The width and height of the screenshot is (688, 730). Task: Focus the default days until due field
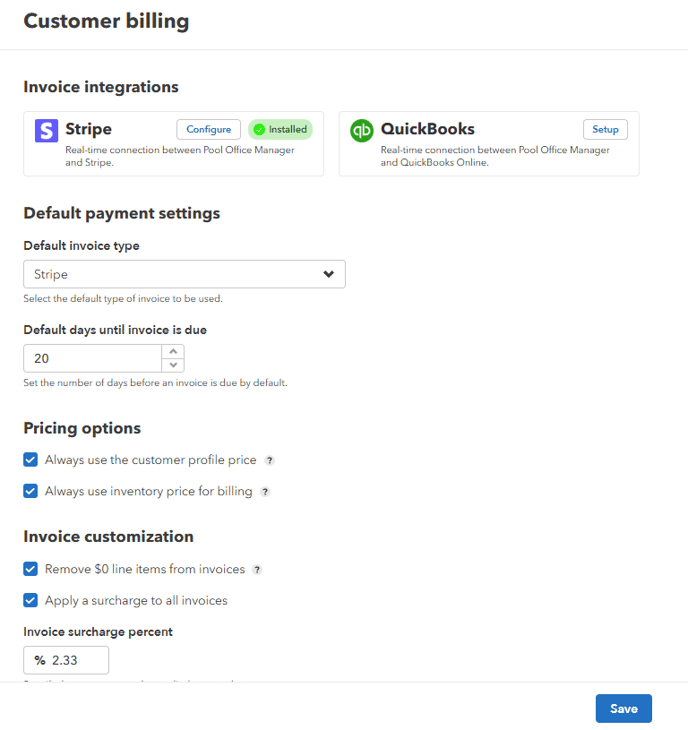click(x=92, y=358)
